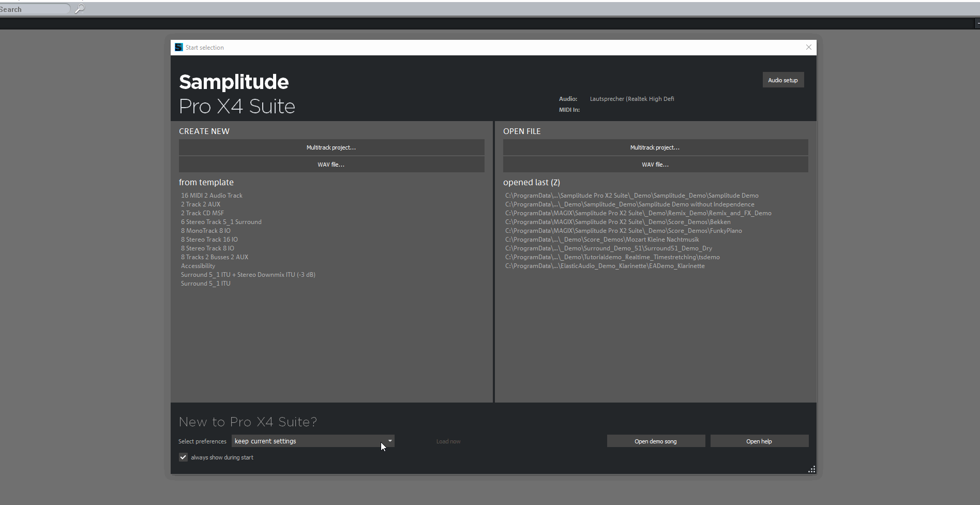Click the Load now button
This screenshot has height=505, width=980.
(448, 441)
